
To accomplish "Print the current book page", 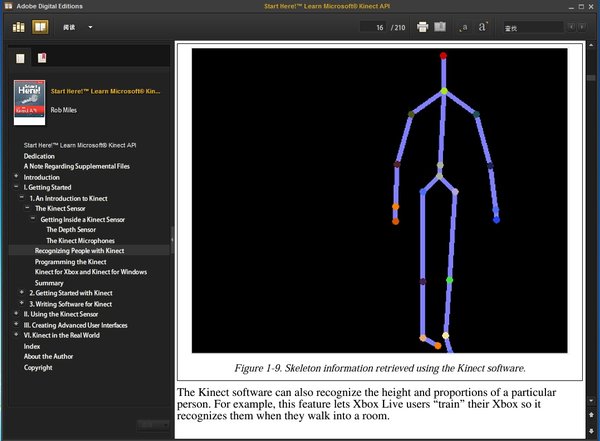I will tap(422, 26).
